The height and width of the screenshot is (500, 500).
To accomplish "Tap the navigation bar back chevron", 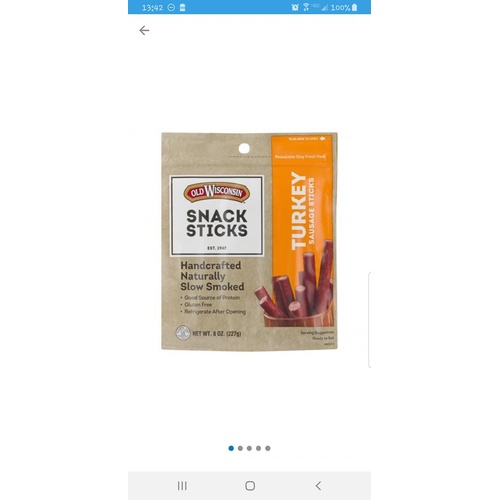I will point(318,486).
